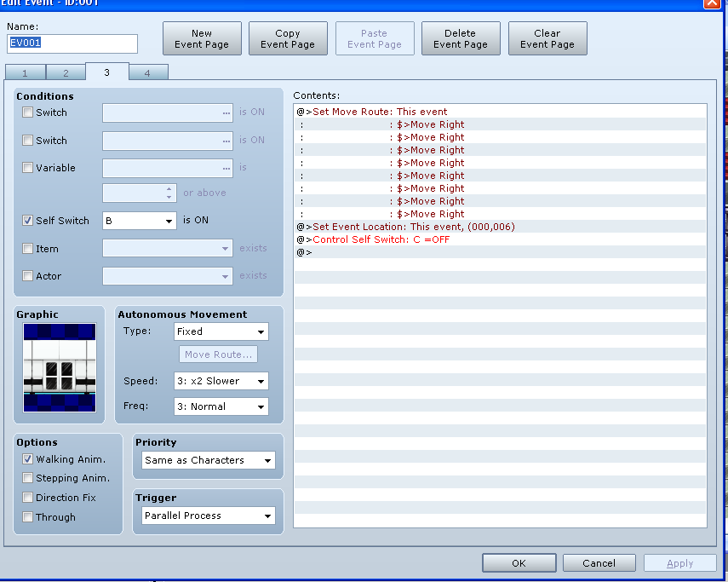
Task: Click the event Name input field
Action: click(72, 44)
